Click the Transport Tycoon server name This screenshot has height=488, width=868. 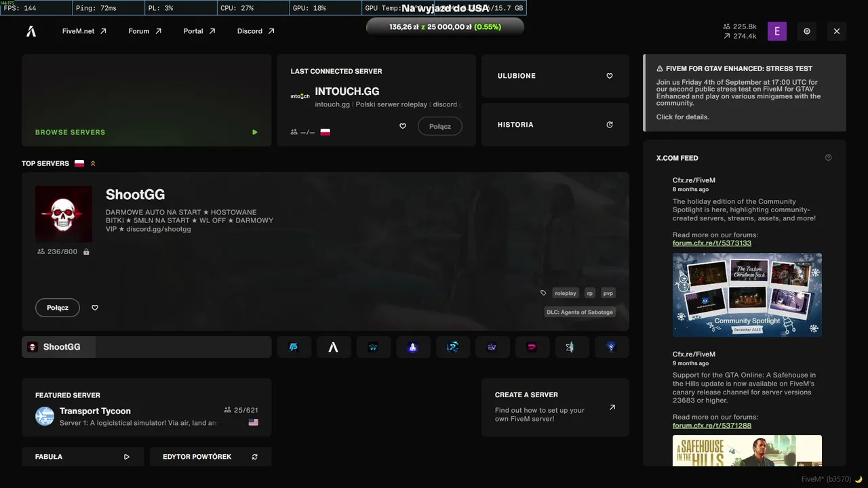pos(95,411)
